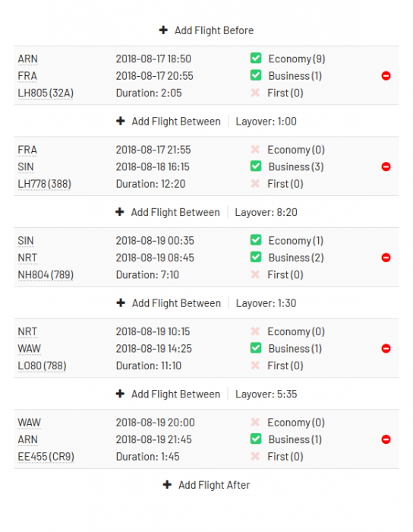Remove the FRA to SIN flight LH778
This screenshot has width=413, height=532.
click(386, 166)
